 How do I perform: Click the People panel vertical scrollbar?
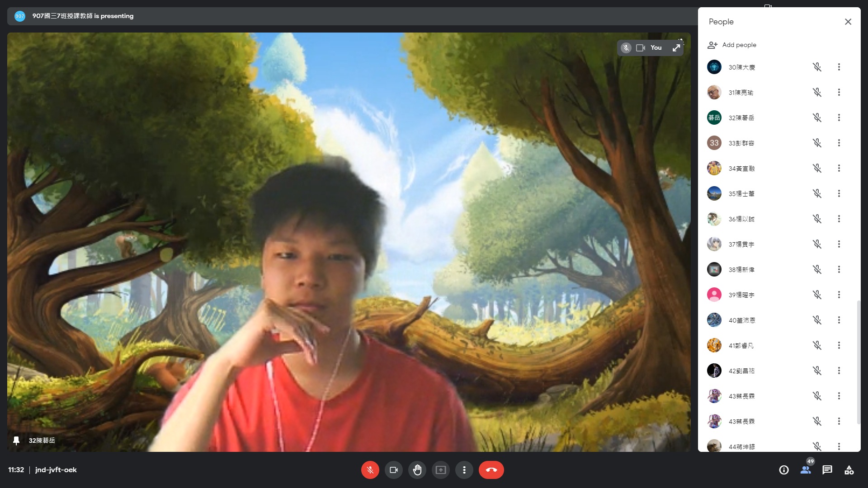tap(858, 362)
